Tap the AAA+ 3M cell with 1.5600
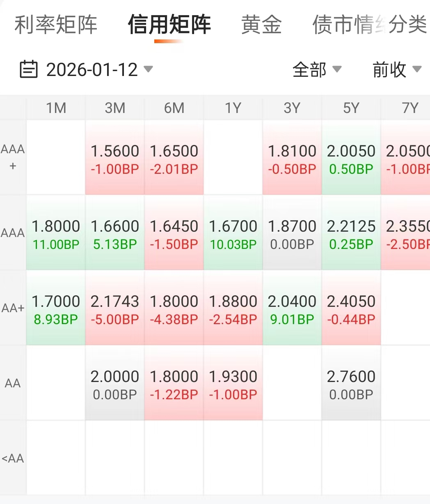Image resolution: width=430 pixels, height=504 pixels. (x=115, y=158)
